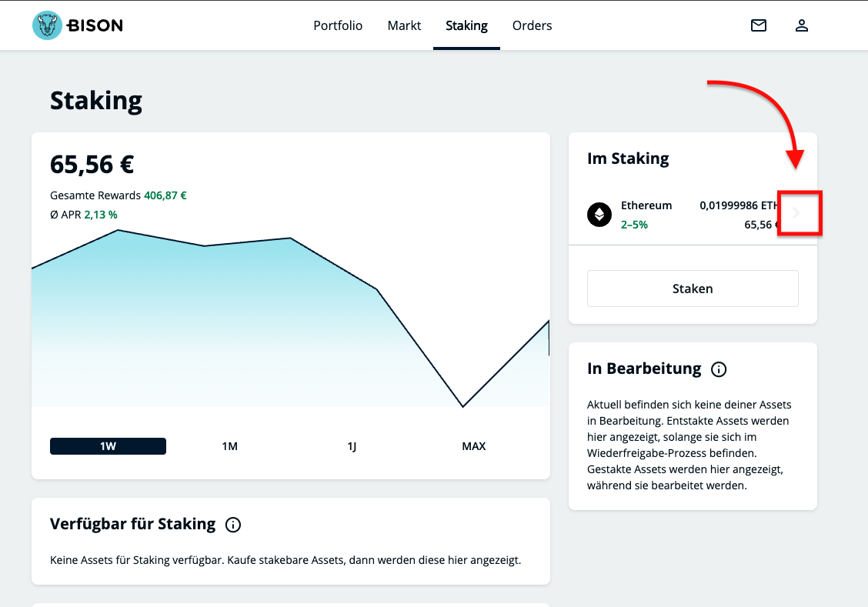868x607 pixels.
Task: Expand the Ethereum staking row chevron
Action: coord(797,213)
